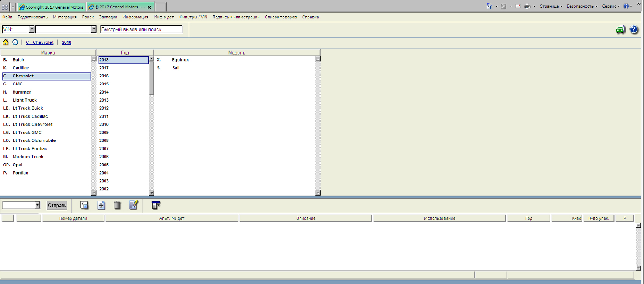Click the green car vehicle info icon

[621, 30]
